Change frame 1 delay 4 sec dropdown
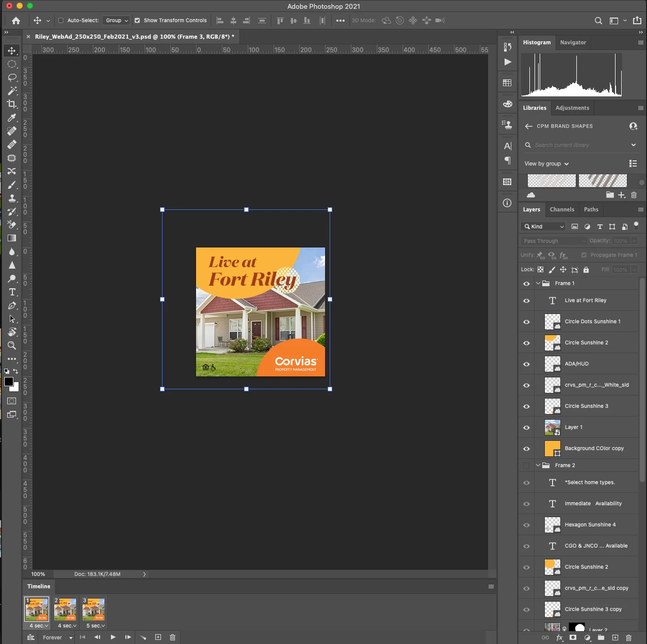The width and height of the screenshot is (647, 644). [x=39, y=625]
